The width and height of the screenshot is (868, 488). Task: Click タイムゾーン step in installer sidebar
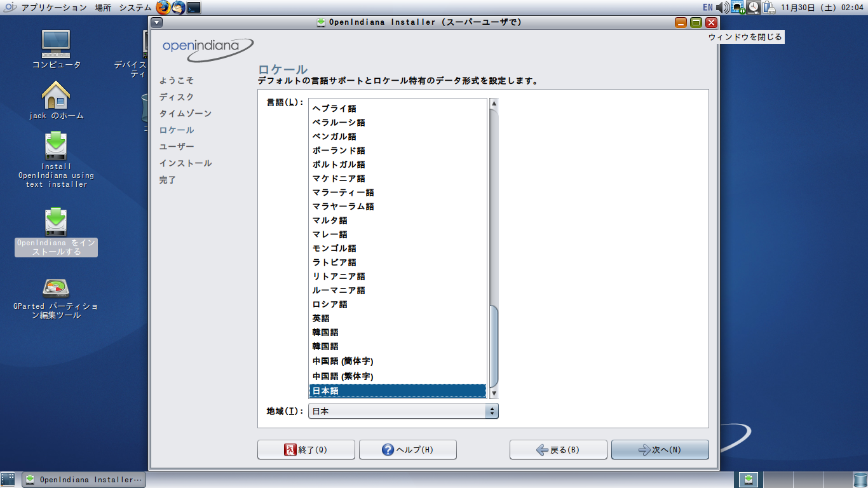point(186,114)
